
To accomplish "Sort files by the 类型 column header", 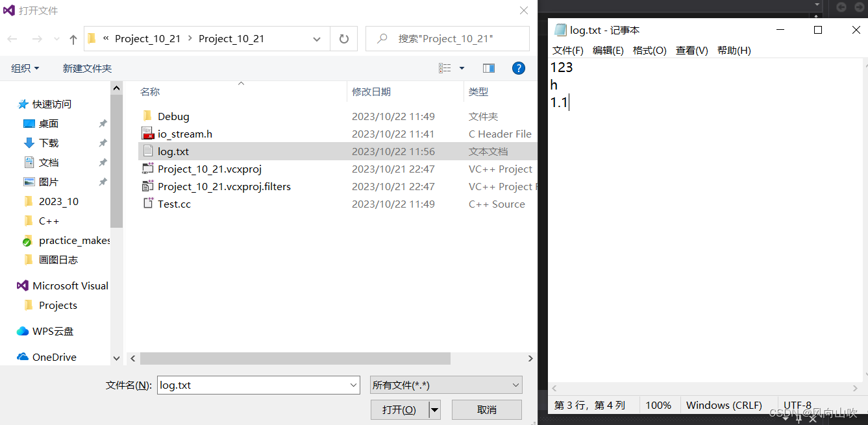I will pos(478,92).
